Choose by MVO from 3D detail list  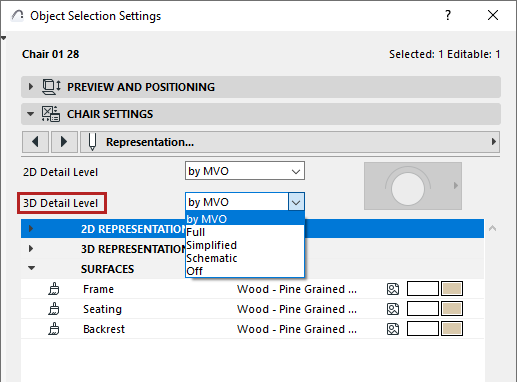coord(245,219)
